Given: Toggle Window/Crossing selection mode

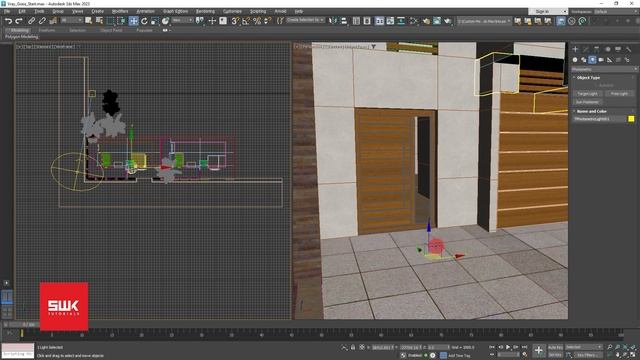Looking at the screenshot, I should (x=121, y=21).
